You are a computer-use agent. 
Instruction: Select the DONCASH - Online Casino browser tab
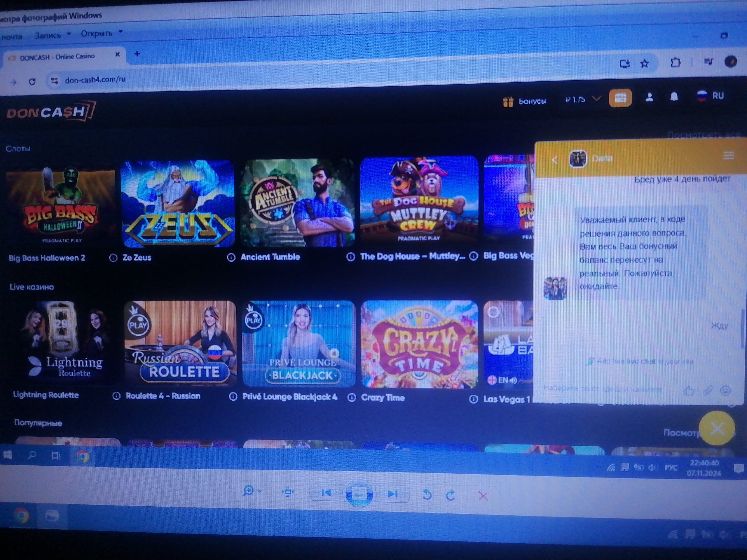click(64, 56)
